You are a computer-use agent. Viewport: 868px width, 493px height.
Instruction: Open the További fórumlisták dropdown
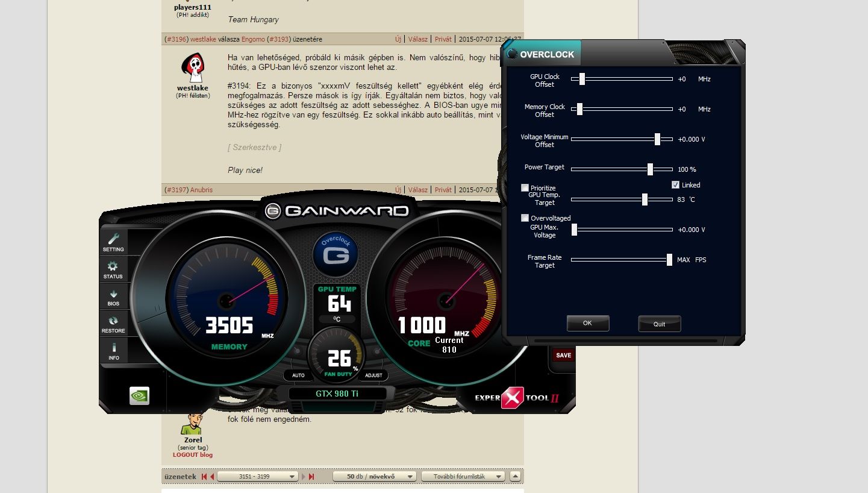[463, 476]
